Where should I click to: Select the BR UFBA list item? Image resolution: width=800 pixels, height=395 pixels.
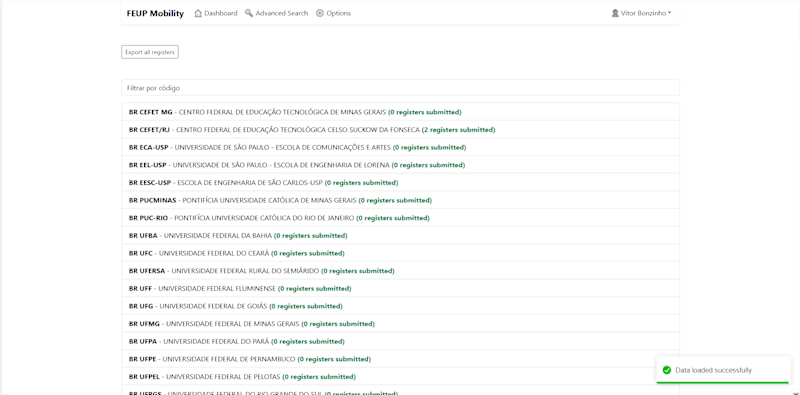[401, 236]
